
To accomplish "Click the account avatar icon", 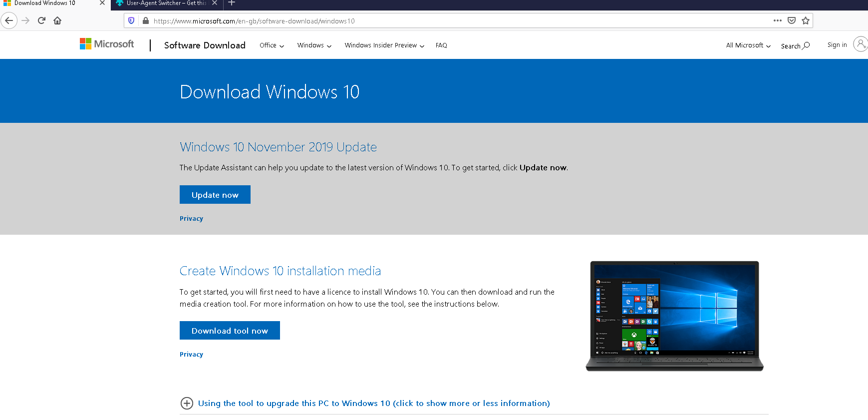I will pyautogui.click(x=861, y=44).
